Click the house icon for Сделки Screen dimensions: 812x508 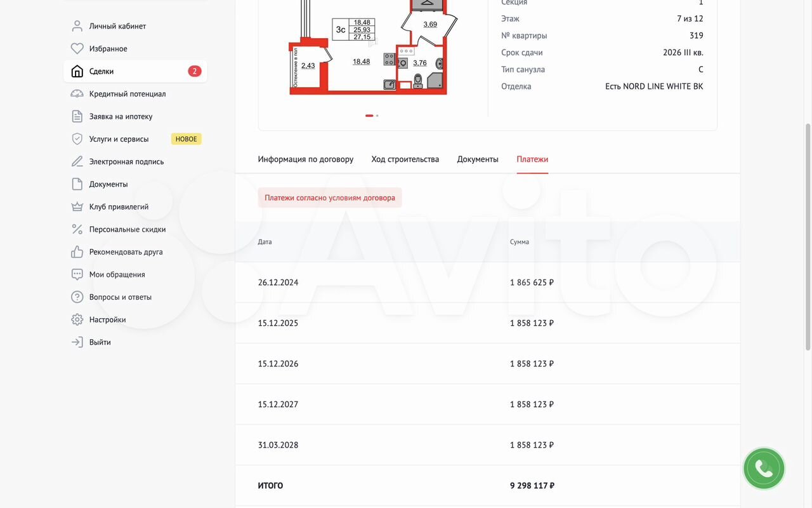click(x=77, y=71)
